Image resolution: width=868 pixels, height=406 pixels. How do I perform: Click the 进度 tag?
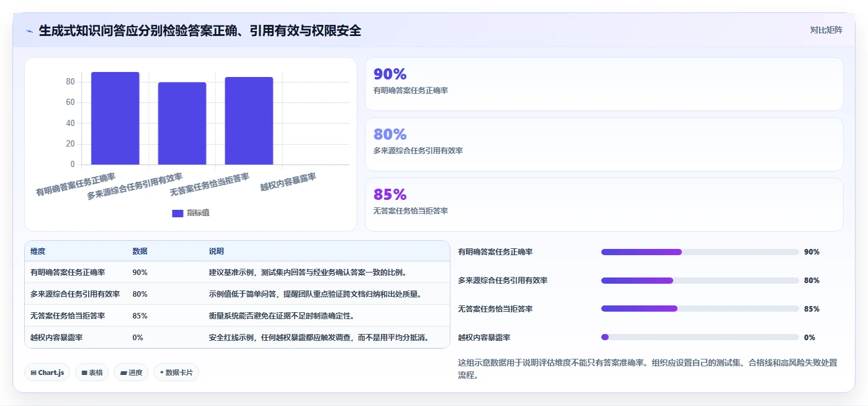click(x=131, y=372)
